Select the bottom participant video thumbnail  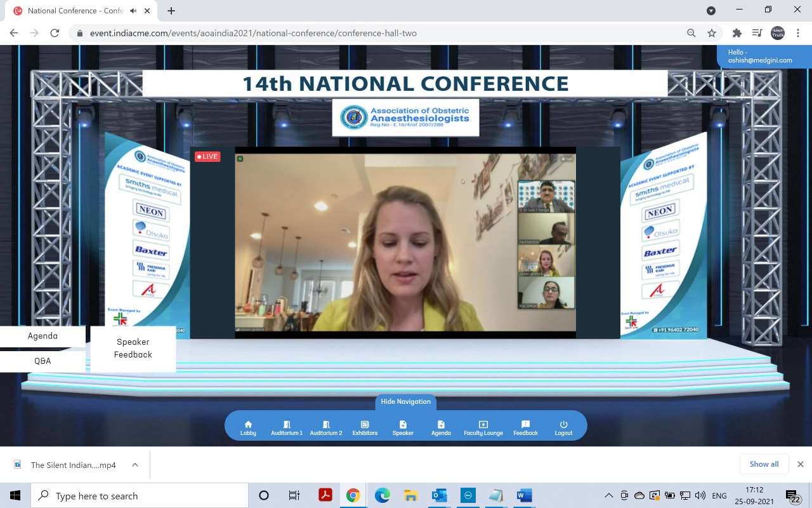pyautogui.click(x=546, y=293)
